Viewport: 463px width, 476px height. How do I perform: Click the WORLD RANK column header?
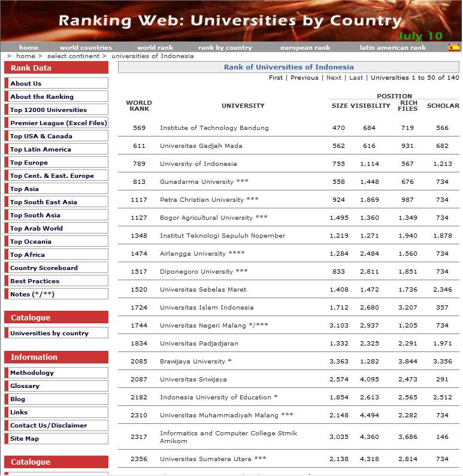pos(139,105)
